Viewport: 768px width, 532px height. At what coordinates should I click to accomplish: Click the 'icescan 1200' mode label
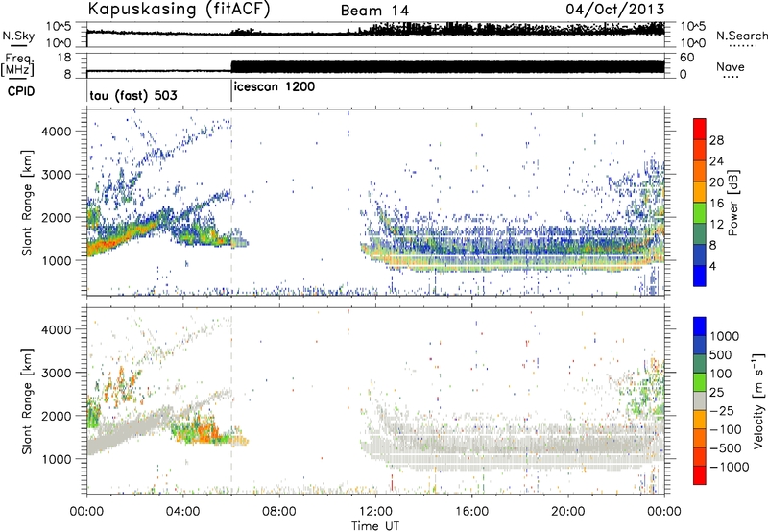[x=275, y=87]
